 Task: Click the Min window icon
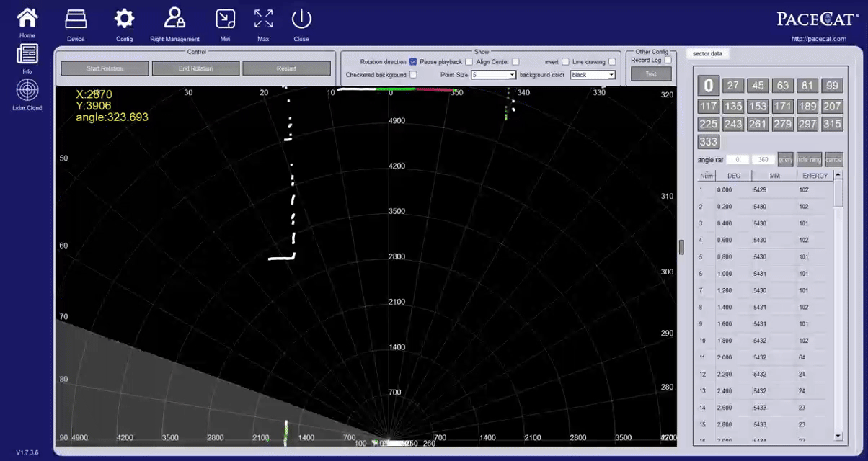click(225, 19)
